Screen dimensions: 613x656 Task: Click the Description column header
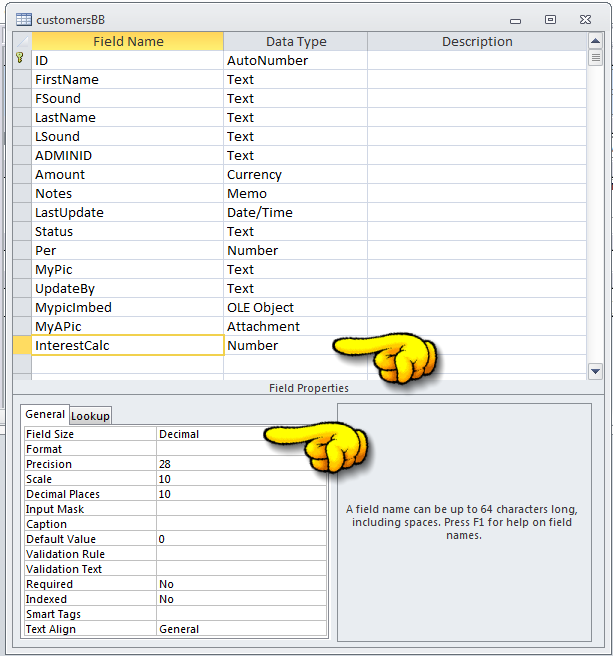[477, 41]
